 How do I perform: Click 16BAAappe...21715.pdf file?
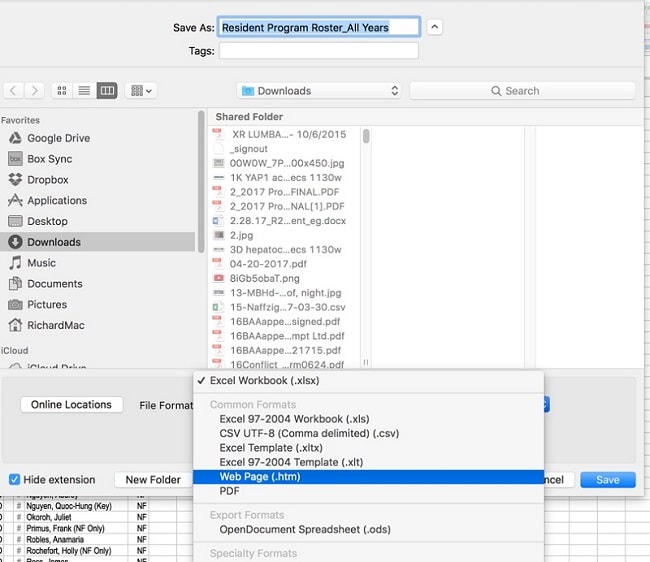pyautogui.click(x=284, y=350)
